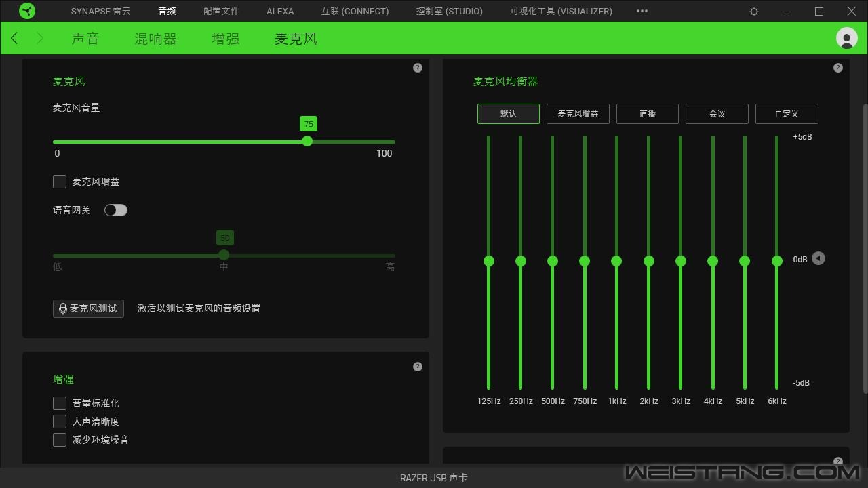Screen dimensions: 868x488
Task: Click the Razer logo icon
Action: 27,11
